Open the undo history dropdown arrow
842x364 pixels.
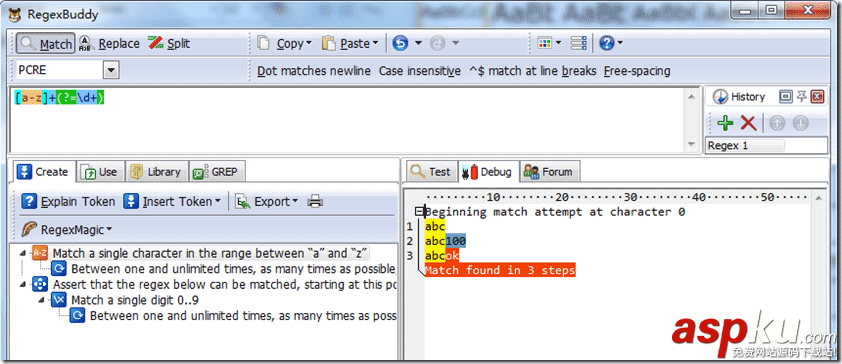point(418,43)
